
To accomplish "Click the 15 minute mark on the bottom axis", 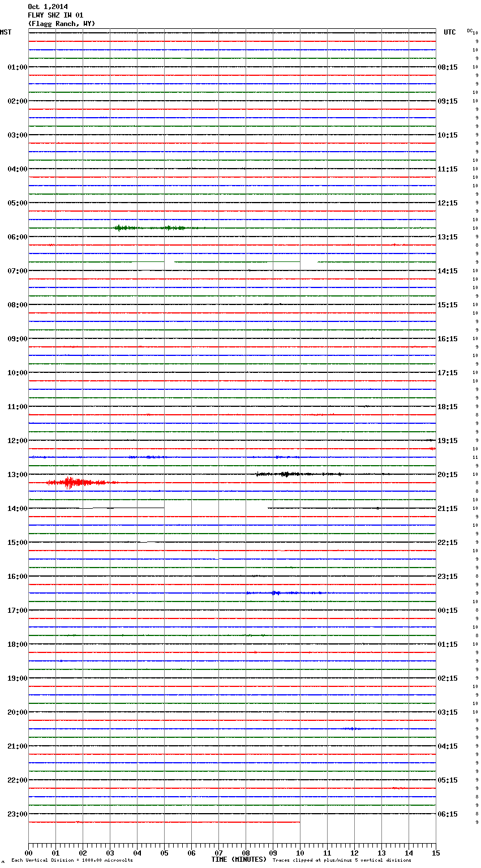I will click(x=436, y=853).
